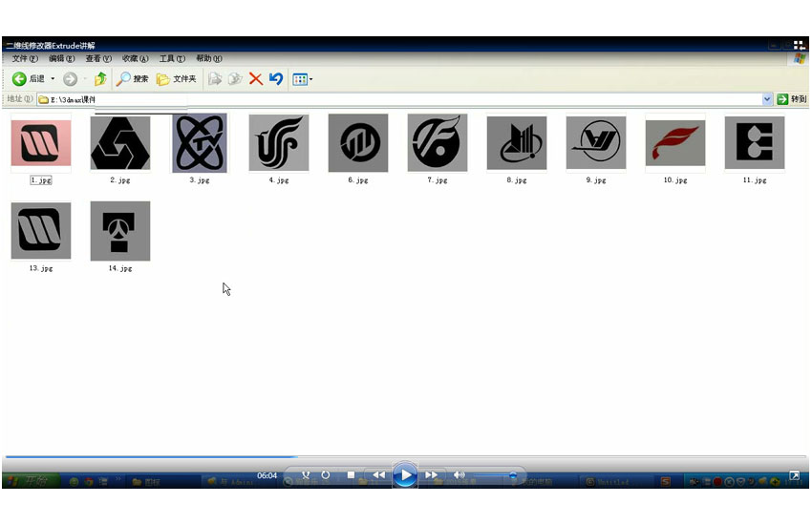Click the file name label 14.jpg

point(120,268)
